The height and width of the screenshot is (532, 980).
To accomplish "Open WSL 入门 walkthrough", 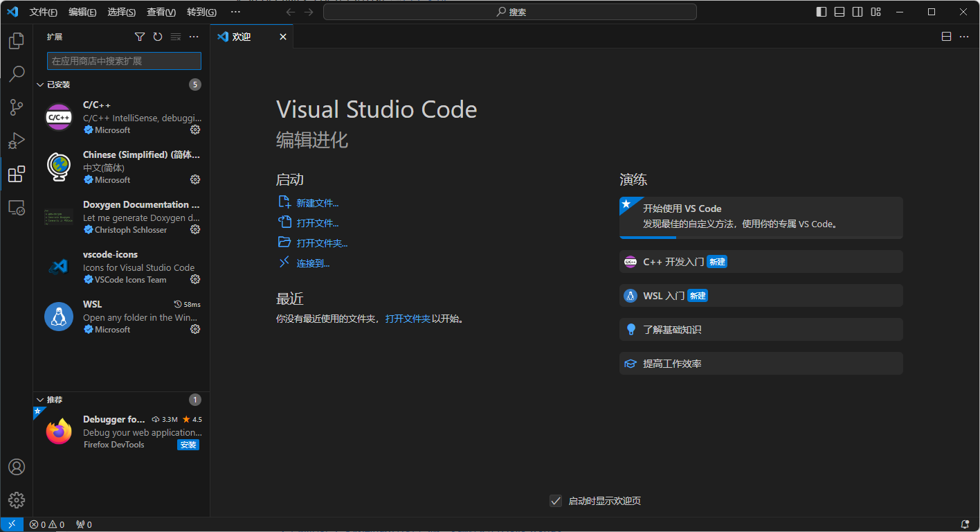I will point(761,295).
